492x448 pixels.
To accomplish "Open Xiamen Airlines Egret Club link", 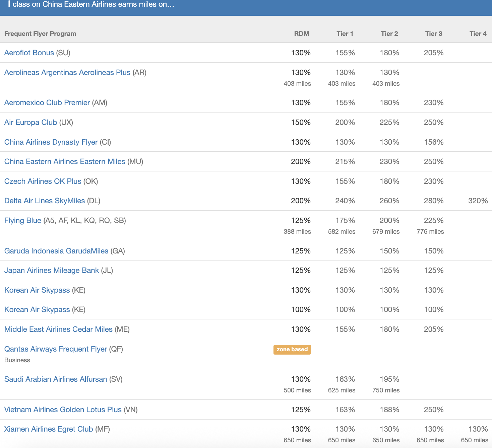I will coord(49,429).
